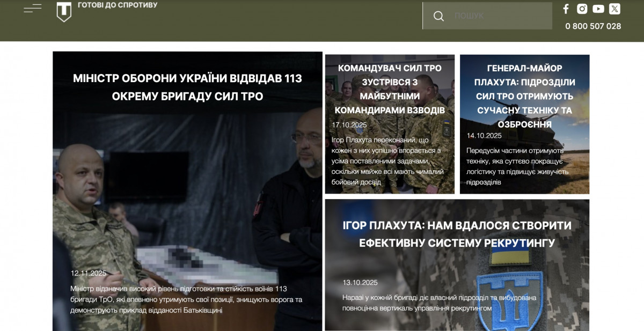The image size is (644, 331).
Task: Open the hamburger navigation menu
Action: coord(33,8)
